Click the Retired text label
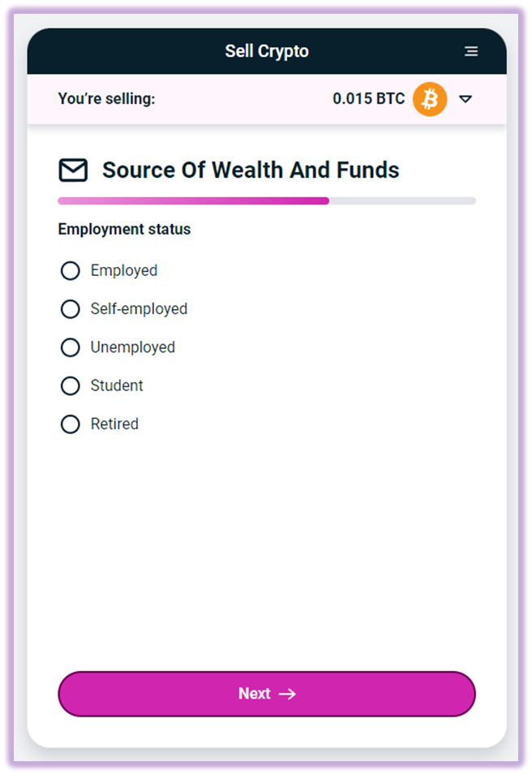The width and height of the screenshot is (532, 775). 114,424
